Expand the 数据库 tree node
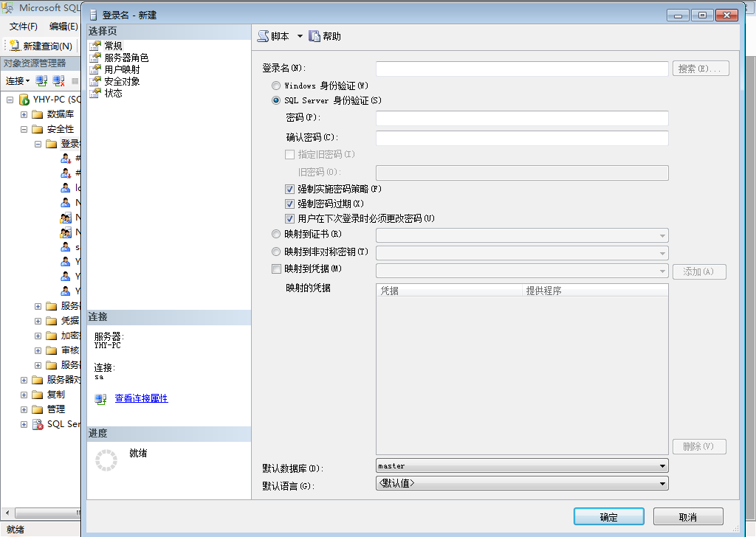This screenshot has width=756, height=537. 24,114
